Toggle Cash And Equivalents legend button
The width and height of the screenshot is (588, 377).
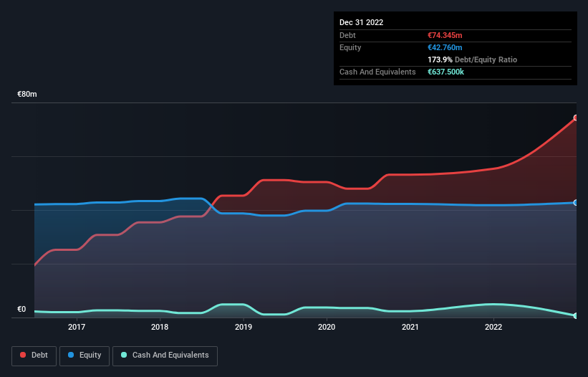coord(165,355)
